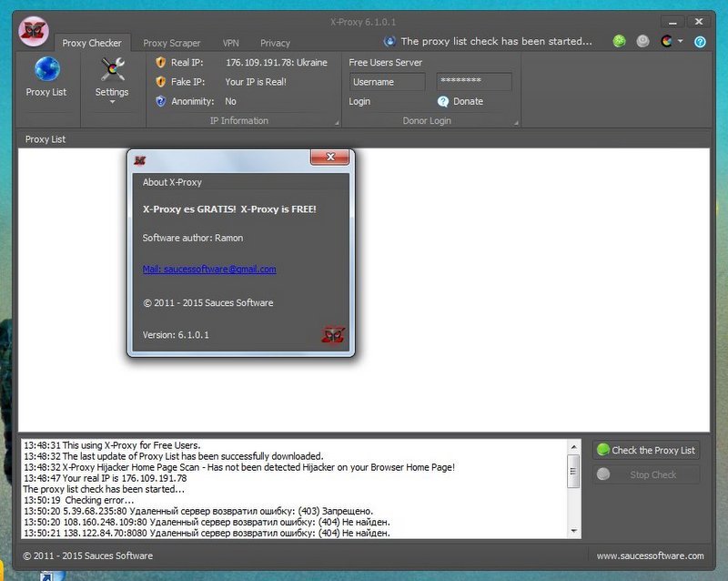Click log line for 5.39.68.235:80 error
The image size is (728, 581).
pyautogui.click(x=198, y=511)
